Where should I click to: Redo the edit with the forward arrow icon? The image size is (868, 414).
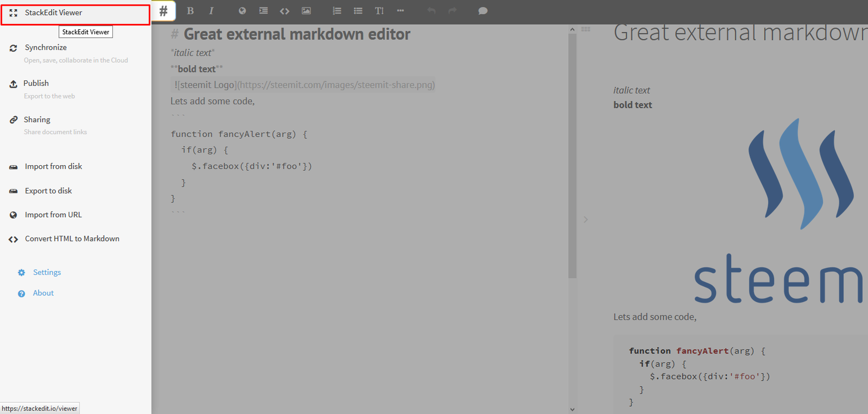(x=453, y=11)
